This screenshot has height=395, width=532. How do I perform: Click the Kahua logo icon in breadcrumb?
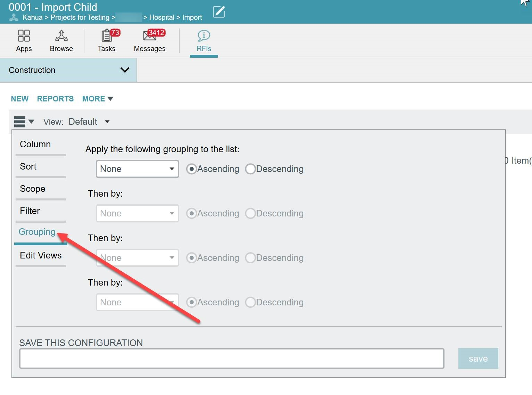point(14,17)
